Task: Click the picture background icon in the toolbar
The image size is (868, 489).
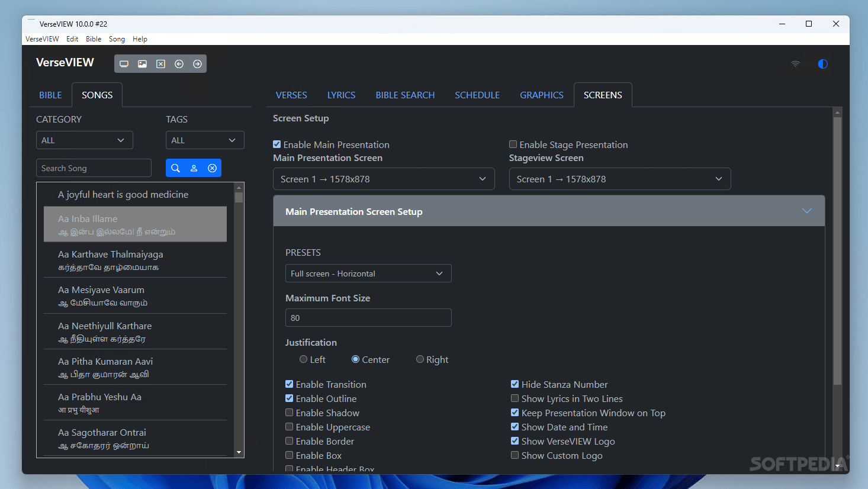Action: (142, 64)
